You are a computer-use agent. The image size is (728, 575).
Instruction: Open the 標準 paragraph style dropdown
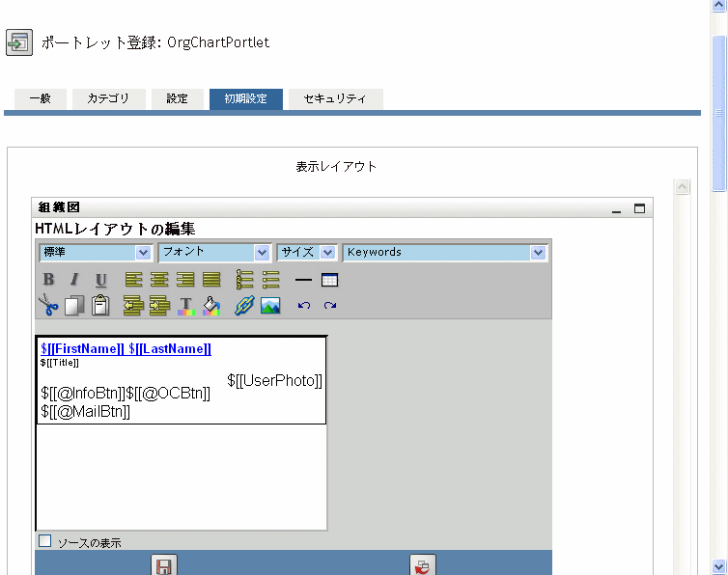tap(95, 253)
